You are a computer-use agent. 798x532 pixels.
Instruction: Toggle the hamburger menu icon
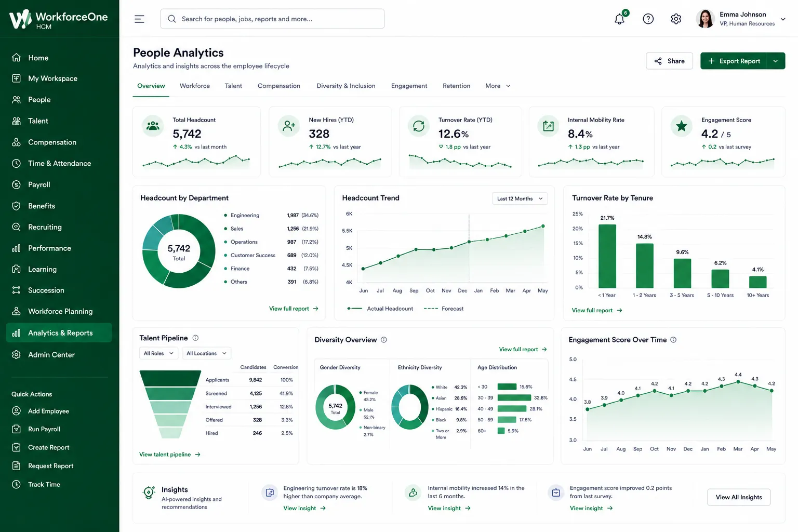click(x=139, y=19)
